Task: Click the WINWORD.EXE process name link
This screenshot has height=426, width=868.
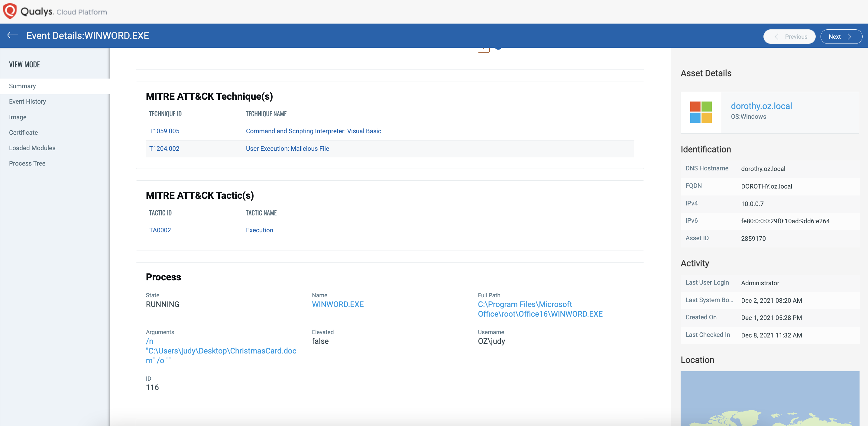Action: tap(338, 304)
